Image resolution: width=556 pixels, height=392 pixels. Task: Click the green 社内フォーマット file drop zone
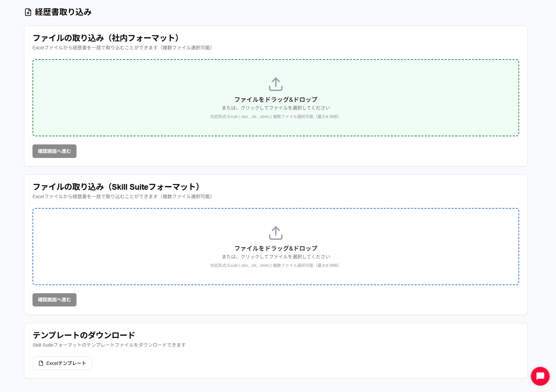(x=276, y=98)
